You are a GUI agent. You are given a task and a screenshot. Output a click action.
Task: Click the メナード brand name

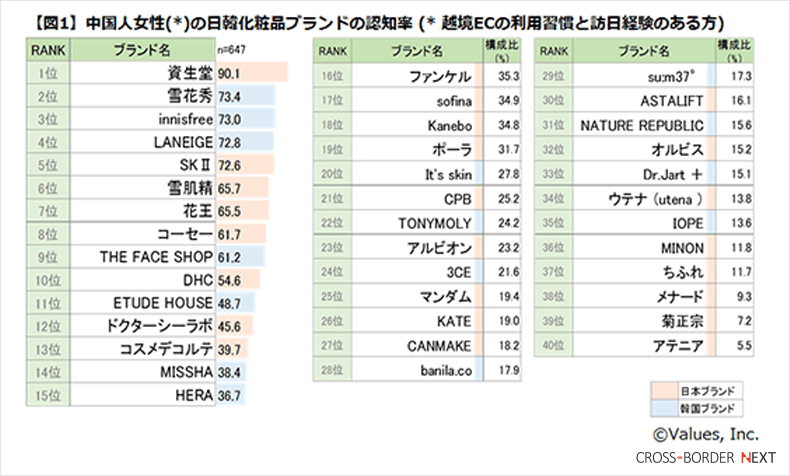click(x=680, y=297)
